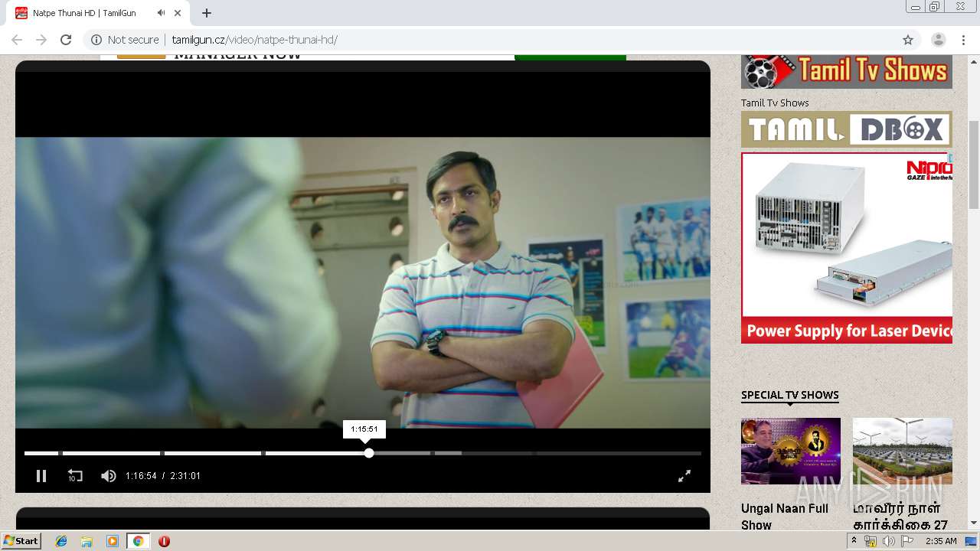This screenshot has height=551, width=980.
Task: Click the page vertical scrollbar thumb
Action: (x=974, y=165)
